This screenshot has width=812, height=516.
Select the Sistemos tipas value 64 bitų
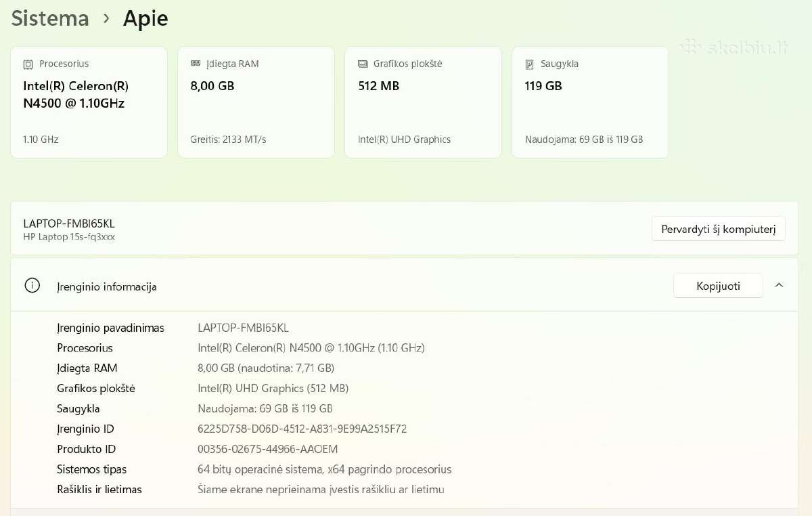(325, 470)
